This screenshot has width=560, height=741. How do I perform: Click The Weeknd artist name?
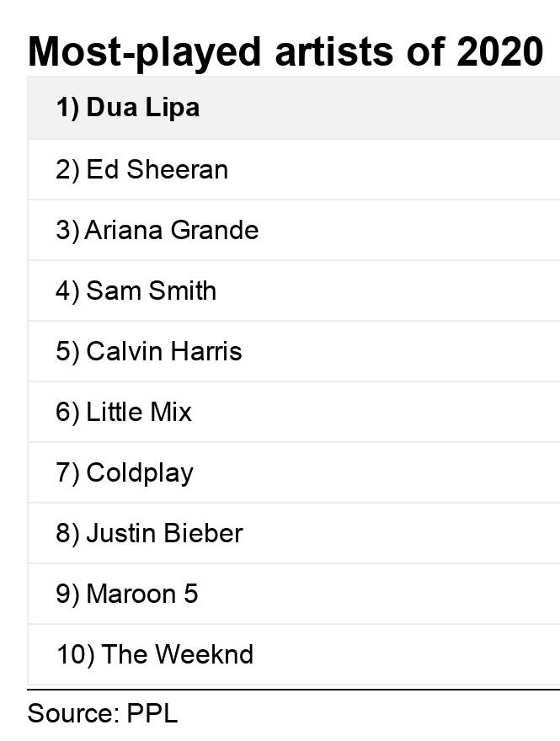pyautogui.click(x=177, y=654)
